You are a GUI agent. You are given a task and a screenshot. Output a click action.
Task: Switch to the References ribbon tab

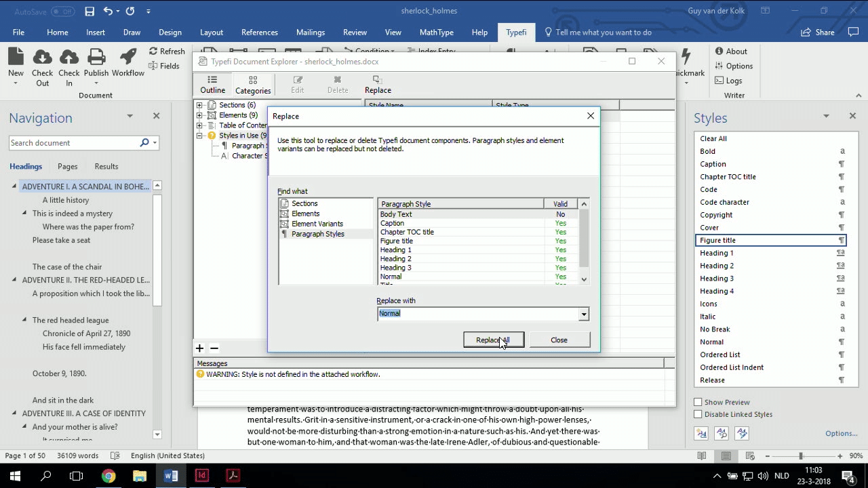coord(260,32)
